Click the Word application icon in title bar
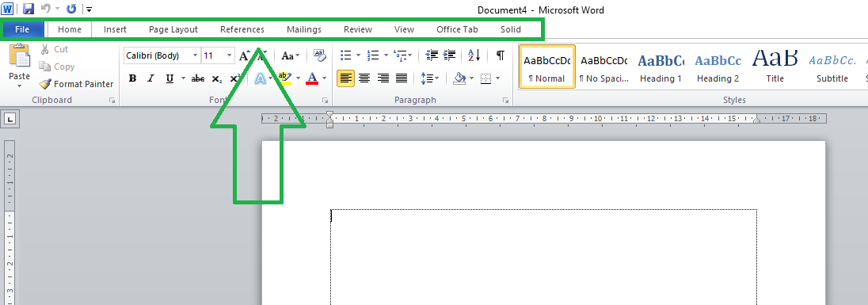Viewport: 868px width, 305px height. pyautogui.click(x=8, y=9)
